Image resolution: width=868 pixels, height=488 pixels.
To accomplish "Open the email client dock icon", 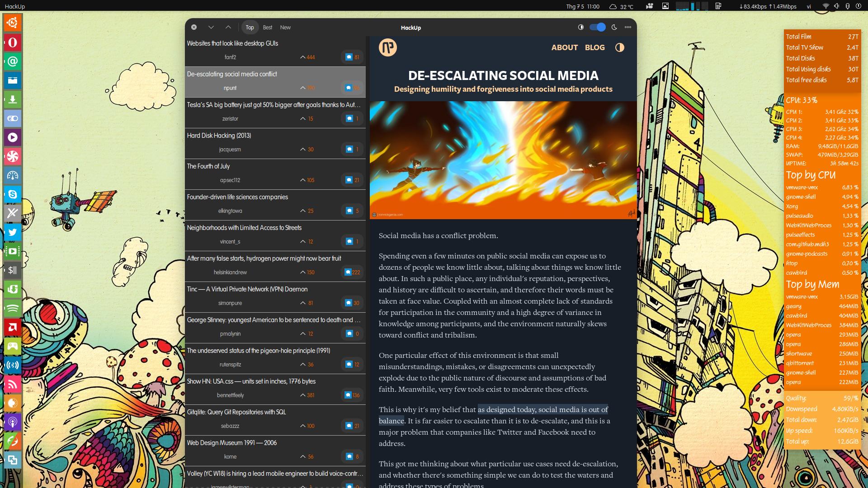I will [13, 61].
